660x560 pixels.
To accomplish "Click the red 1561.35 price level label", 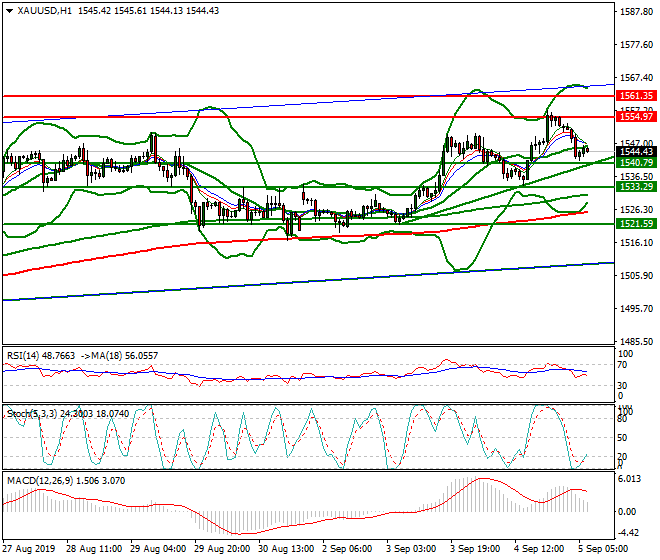I will point(636,96).
